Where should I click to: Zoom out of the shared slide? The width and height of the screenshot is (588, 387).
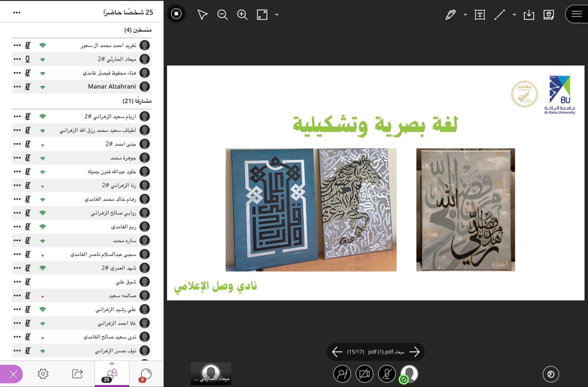coord(222,15)
